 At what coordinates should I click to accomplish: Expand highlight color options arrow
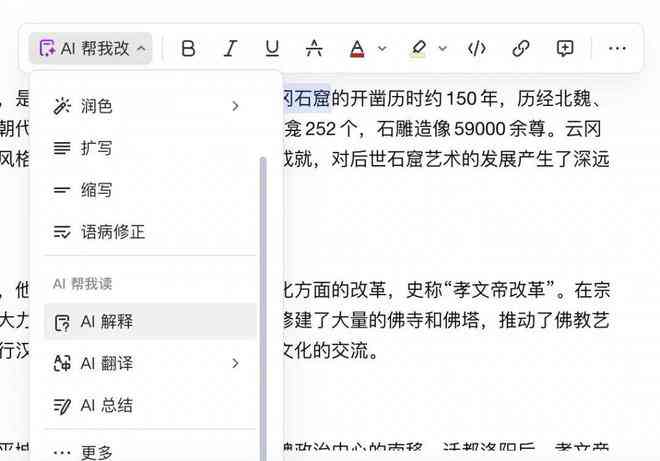pos(443,49)
